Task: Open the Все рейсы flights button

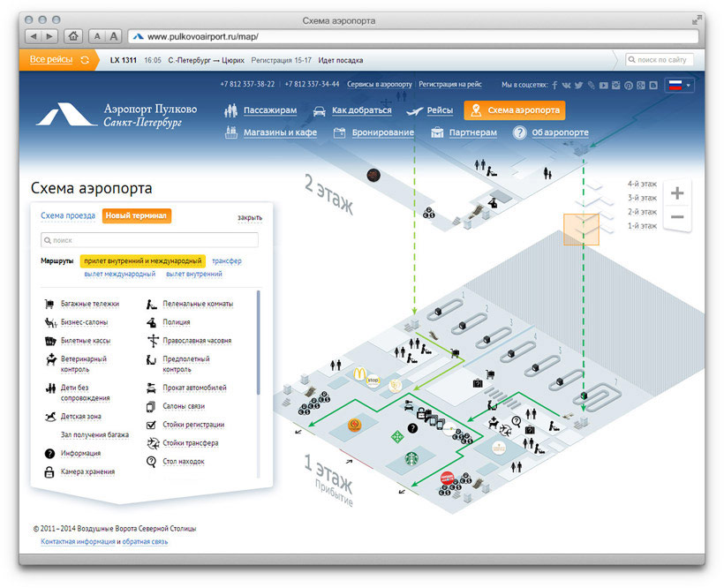Action: point(51,59)
